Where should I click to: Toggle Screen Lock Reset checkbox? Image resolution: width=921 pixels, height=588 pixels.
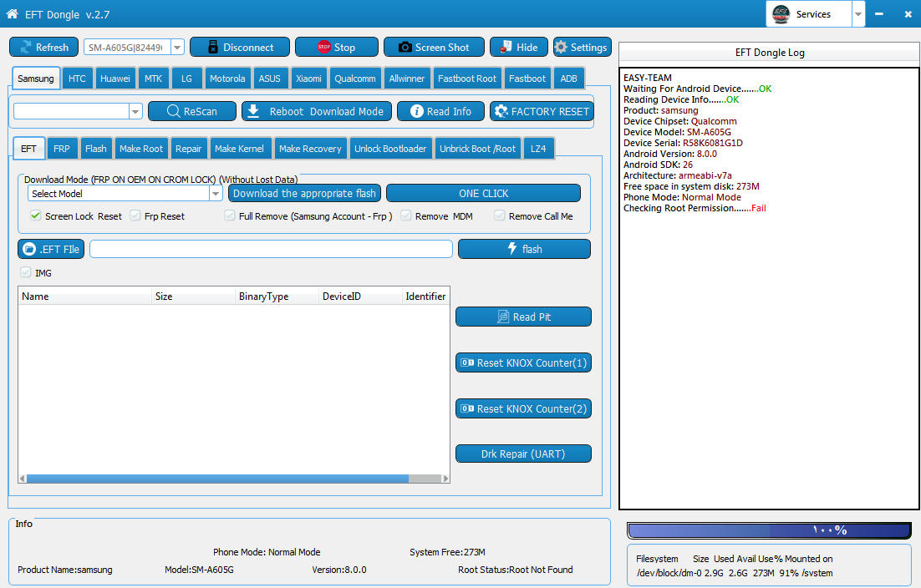coord(36,215)
